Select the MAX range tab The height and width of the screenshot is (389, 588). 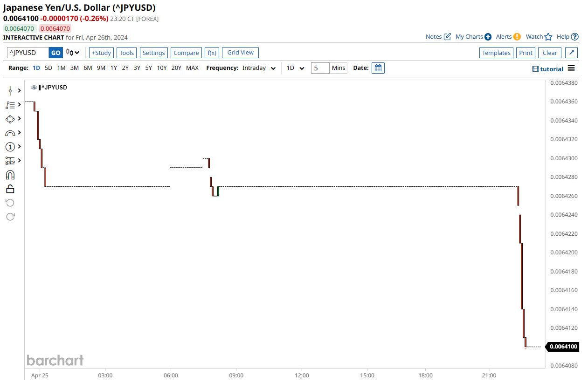coord(192,68)
